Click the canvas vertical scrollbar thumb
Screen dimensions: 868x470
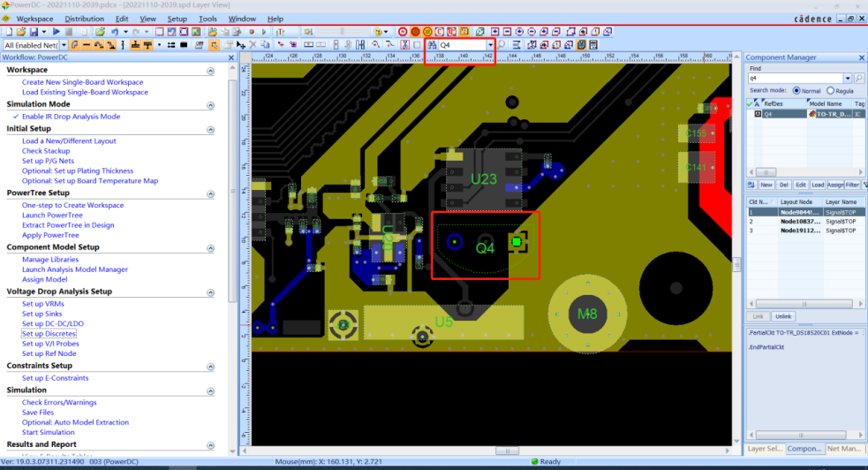point(736,265)
